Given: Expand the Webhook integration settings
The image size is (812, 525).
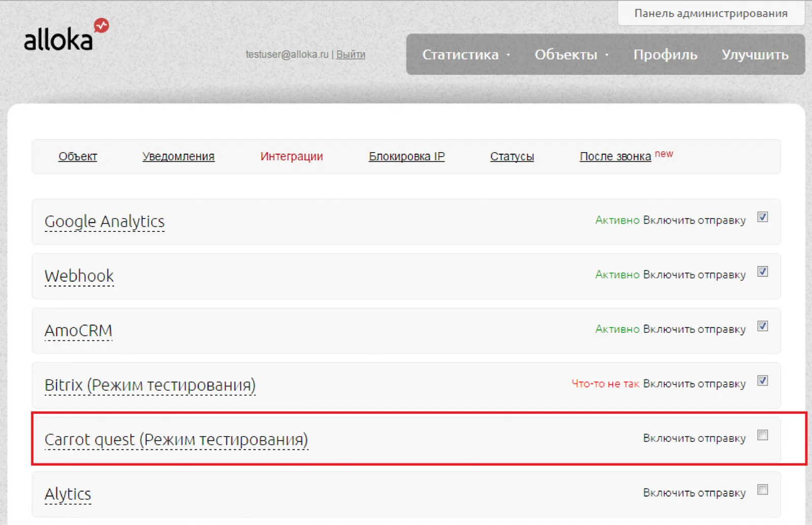Looking at the screenshot, I should 79,276.
